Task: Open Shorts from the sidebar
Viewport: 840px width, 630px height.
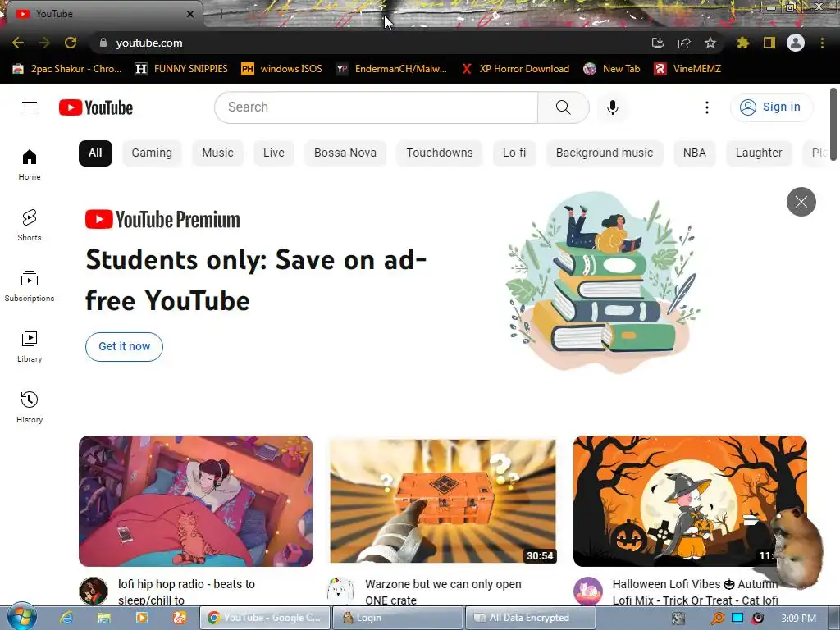Action: point(30,225)
